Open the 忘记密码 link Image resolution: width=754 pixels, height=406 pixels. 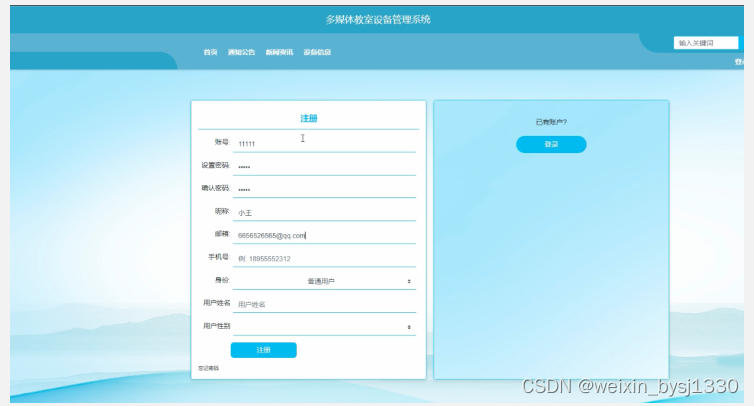pos(208,368)
